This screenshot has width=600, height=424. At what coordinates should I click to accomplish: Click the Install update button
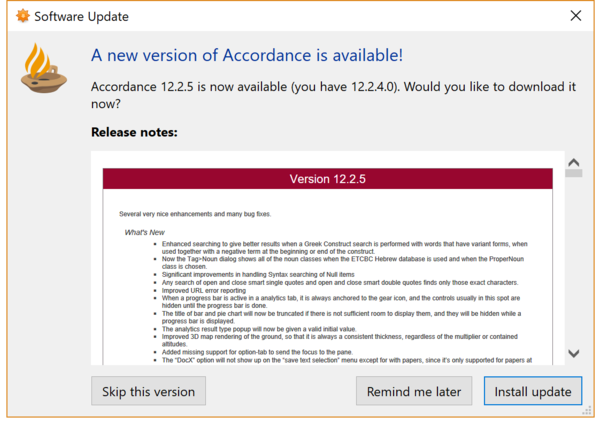(532, 391)
